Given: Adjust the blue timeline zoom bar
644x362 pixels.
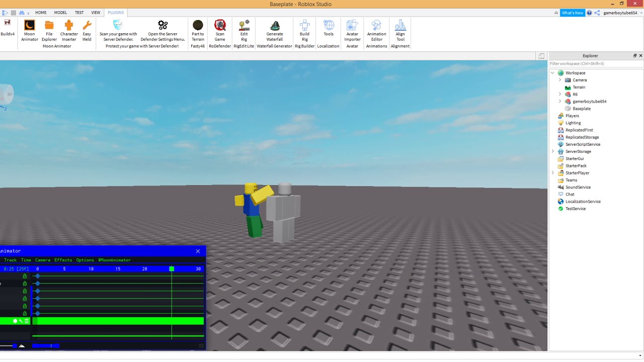Looking at the screenshot, I should coord(46,346).
